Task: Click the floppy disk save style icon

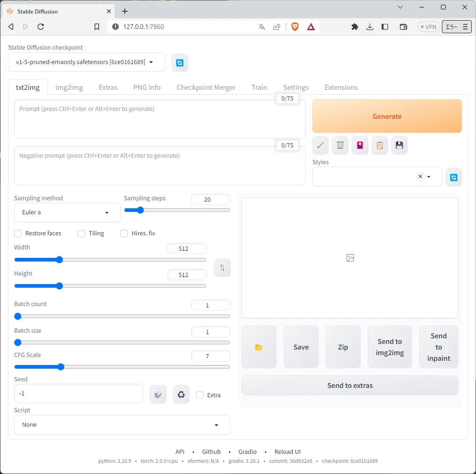Action: tap(399, 146)
